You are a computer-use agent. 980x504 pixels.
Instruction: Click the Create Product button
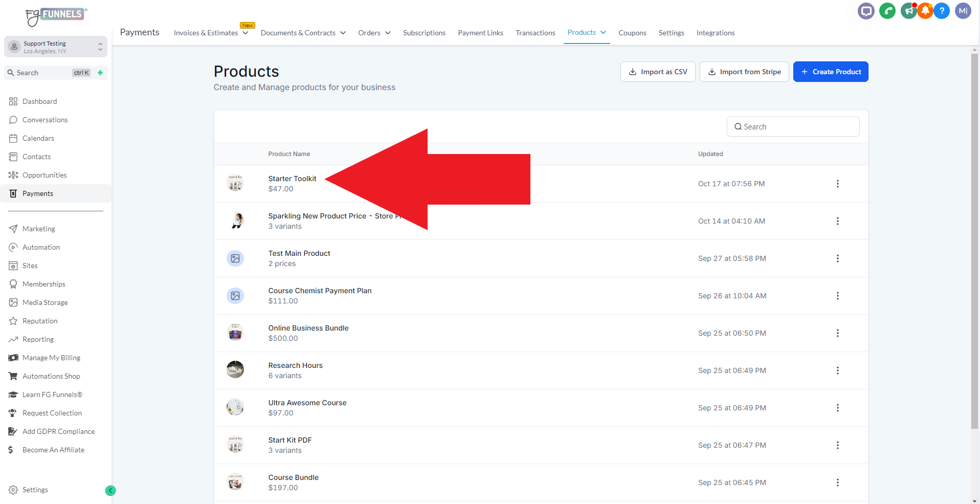pos(831,72)
